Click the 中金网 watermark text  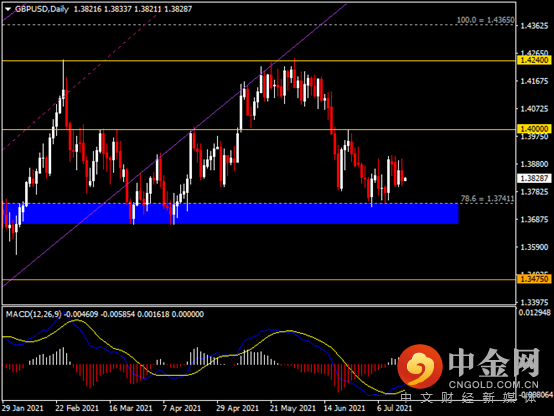[x=494, y=363]
